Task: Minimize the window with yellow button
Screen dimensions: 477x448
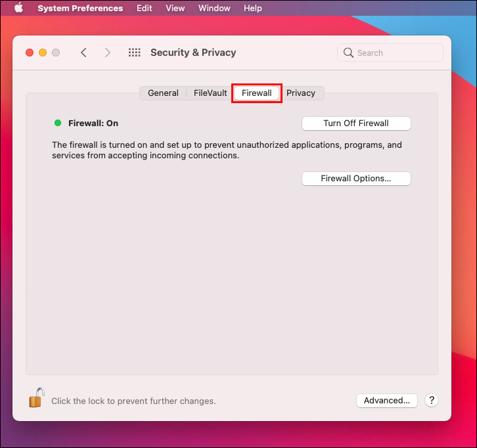Action: [43, 53]
